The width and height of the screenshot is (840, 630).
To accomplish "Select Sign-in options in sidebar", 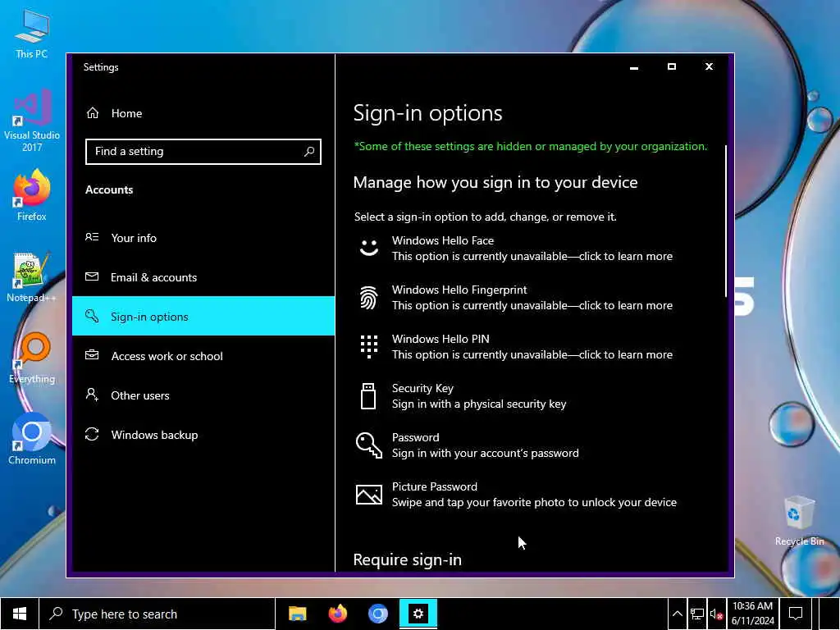I will point(203,316).
